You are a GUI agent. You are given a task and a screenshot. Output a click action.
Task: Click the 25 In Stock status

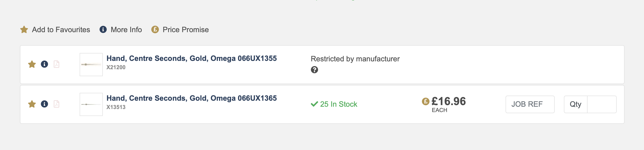(334, 104)
